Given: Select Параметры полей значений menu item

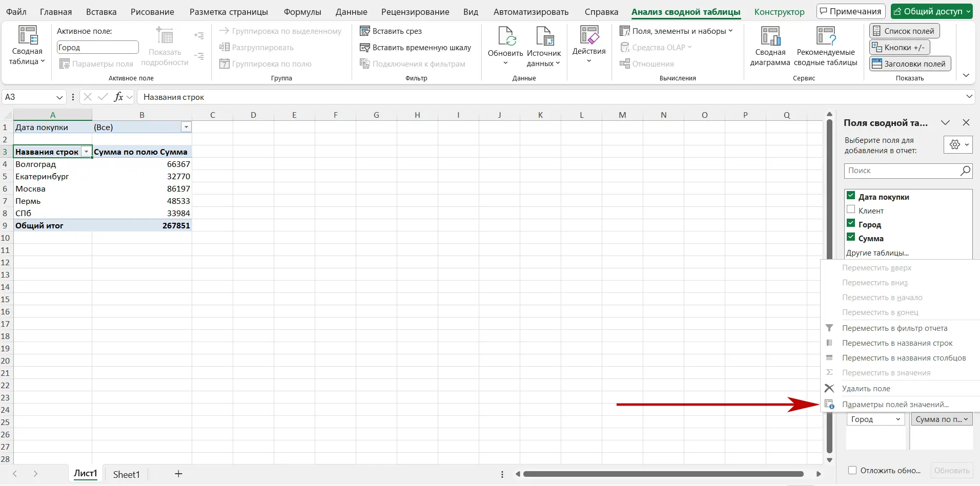Looking at the screenshot, I should [x=895, y=405].
